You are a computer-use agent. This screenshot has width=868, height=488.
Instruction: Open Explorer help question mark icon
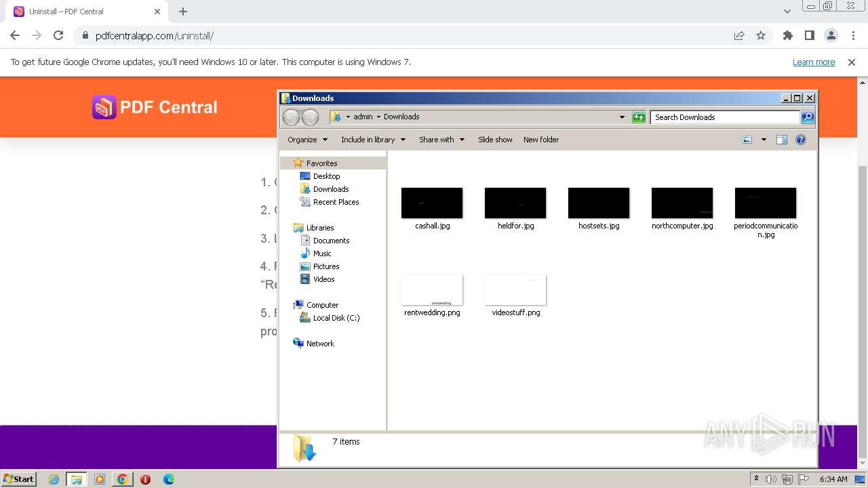click(x=801, y=140)
